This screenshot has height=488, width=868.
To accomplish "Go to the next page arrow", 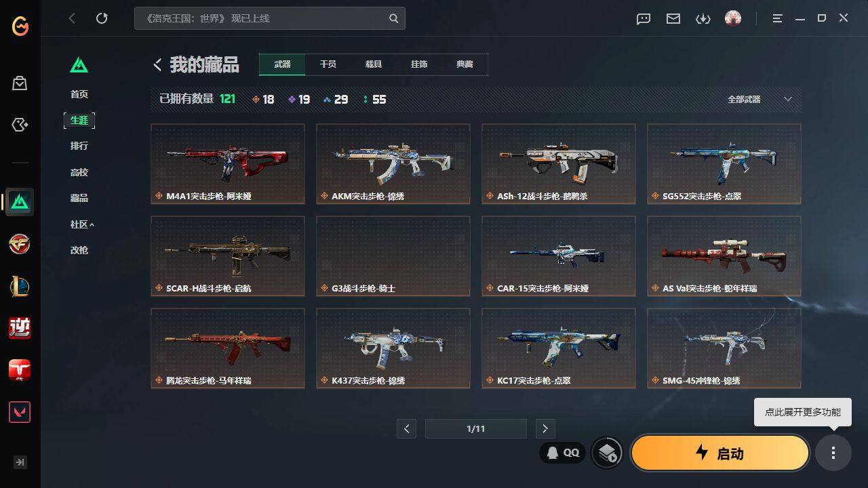I will [545, 428].
